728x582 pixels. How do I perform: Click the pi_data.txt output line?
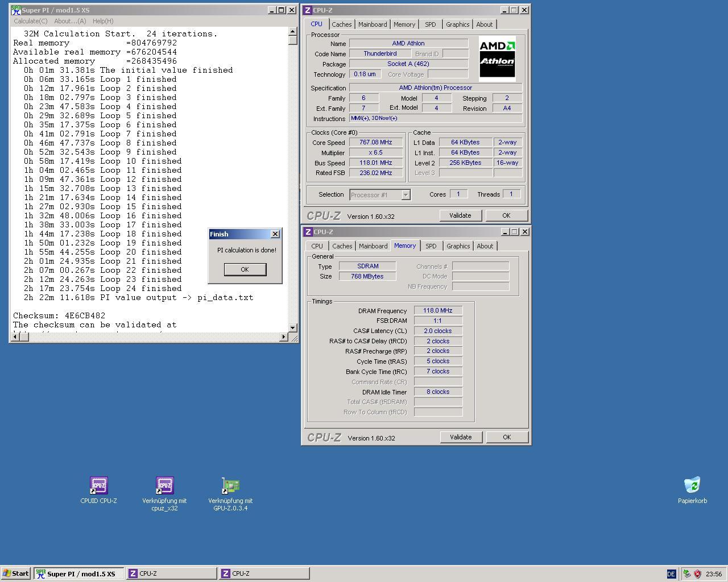click(x=139, y=297)
